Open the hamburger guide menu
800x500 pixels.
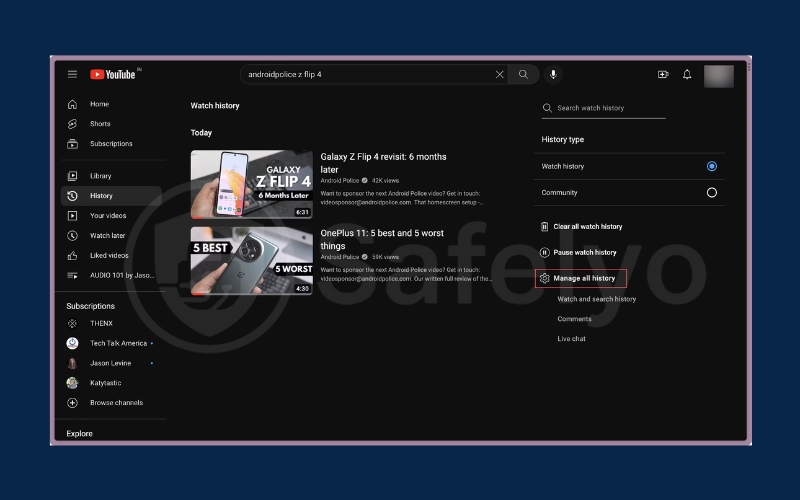72,74
